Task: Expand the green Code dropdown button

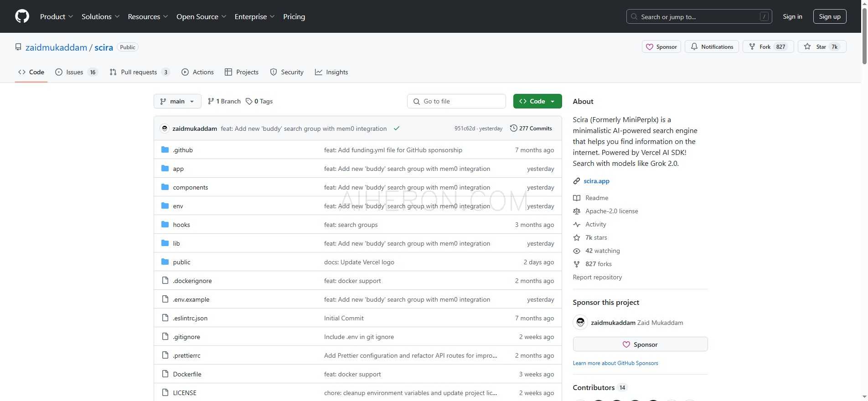Action: coord(537,101)
